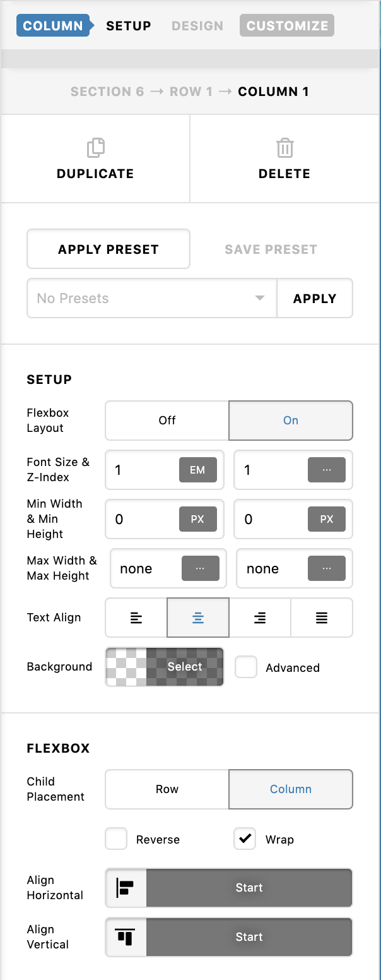Click the Align Vertical start icon

pyautogui.click(x=126, y=937)
